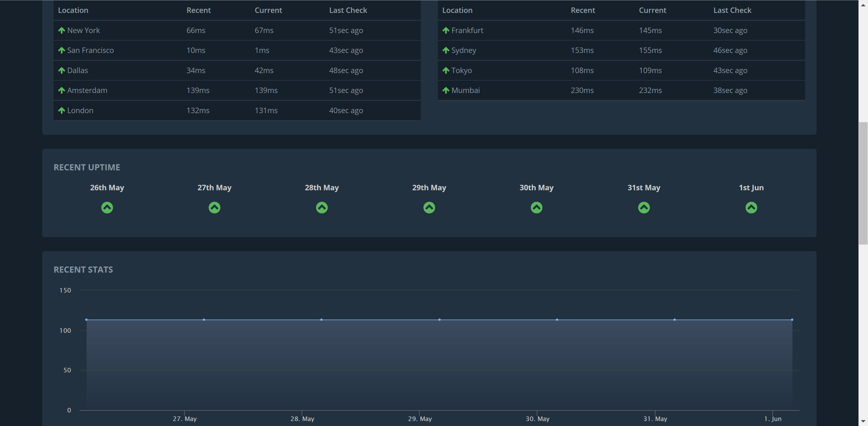Click the 28th May uptime chevron icon
The image size is (868, 426).
pyautogui.click(x=322, y=207)
